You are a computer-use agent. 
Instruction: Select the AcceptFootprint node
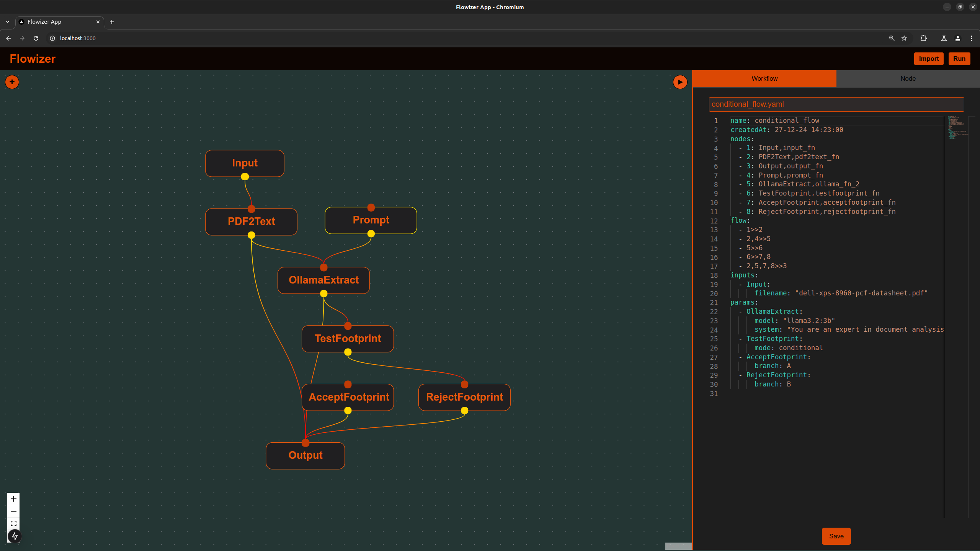(348, 398)
